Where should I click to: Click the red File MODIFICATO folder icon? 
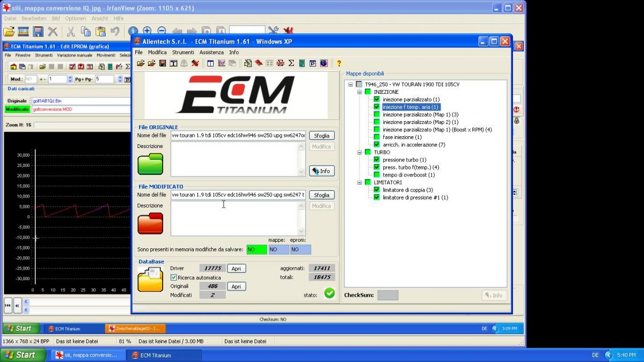click(x=150, y=224)
